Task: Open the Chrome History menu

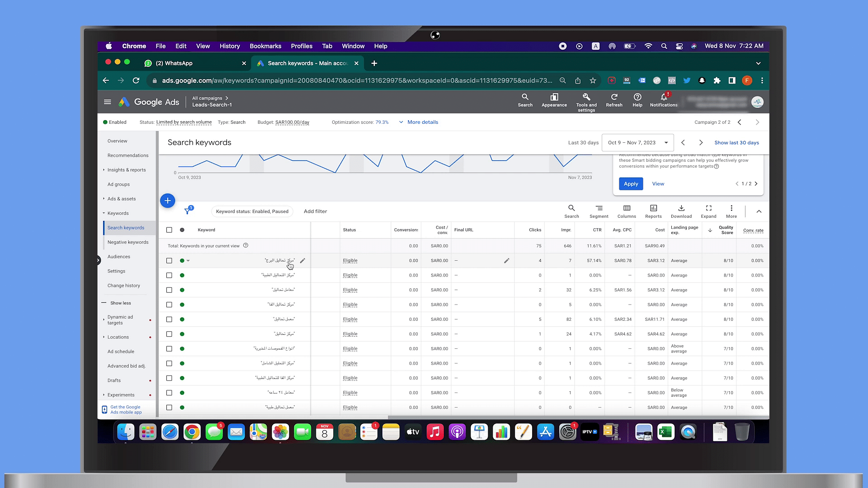Action: 230,46
